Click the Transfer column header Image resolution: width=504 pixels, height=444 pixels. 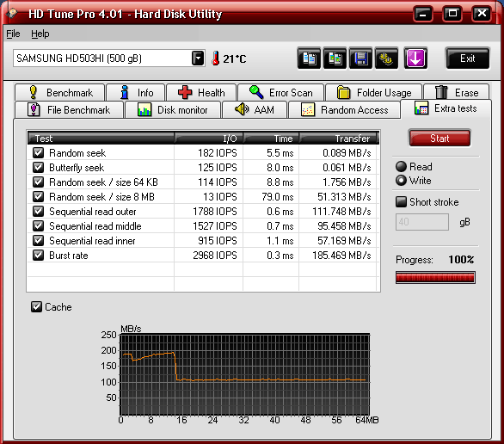click(x=338, y=139)
